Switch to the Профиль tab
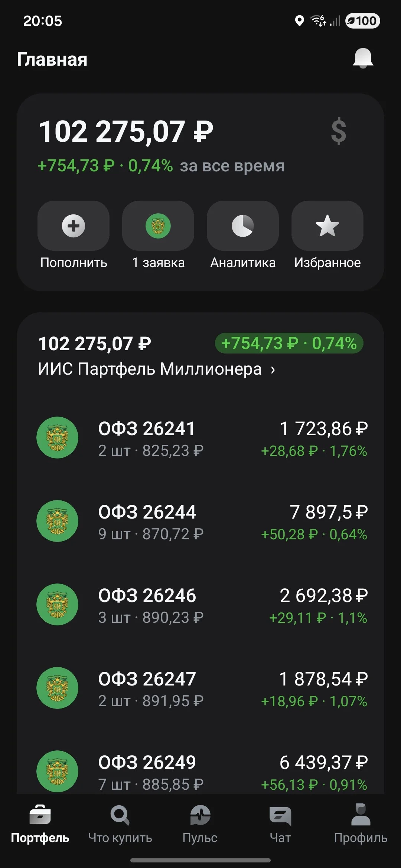Screen dimensions: 401x868 [361, 824]
